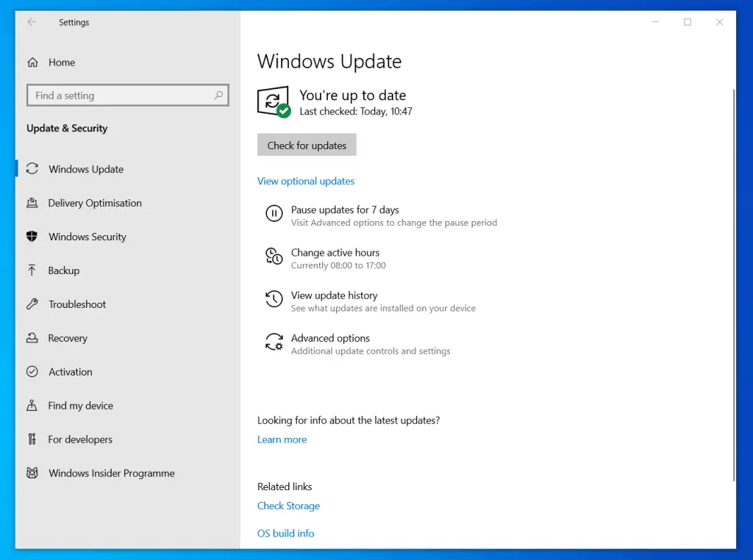This screenshot has width=753, height=560.
Task: Go to Windows Security section
Action: coord(88,237)
